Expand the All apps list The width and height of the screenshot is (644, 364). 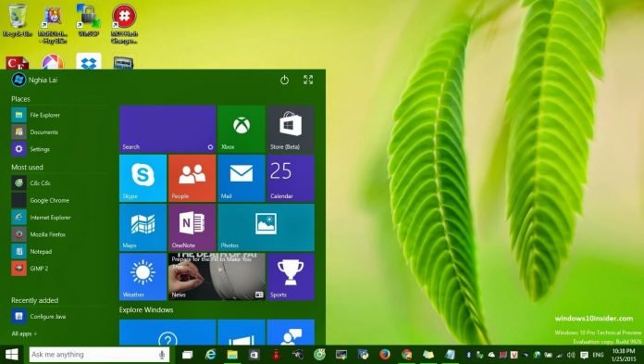pos(24,333)
